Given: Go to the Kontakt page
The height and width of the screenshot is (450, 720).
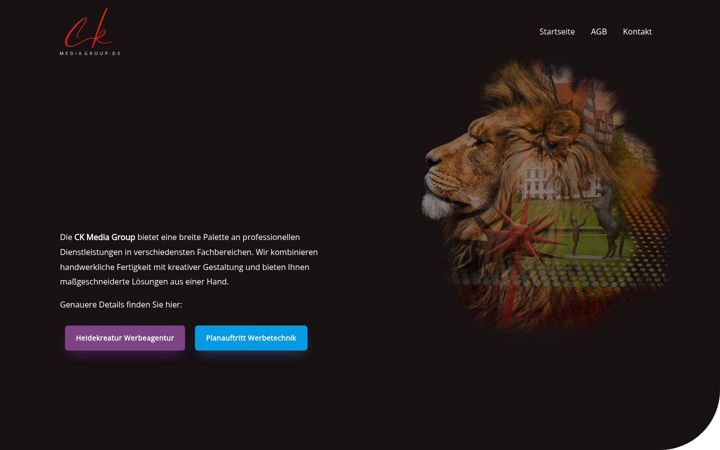Looking at the screenshot, I should click(637, 32).
